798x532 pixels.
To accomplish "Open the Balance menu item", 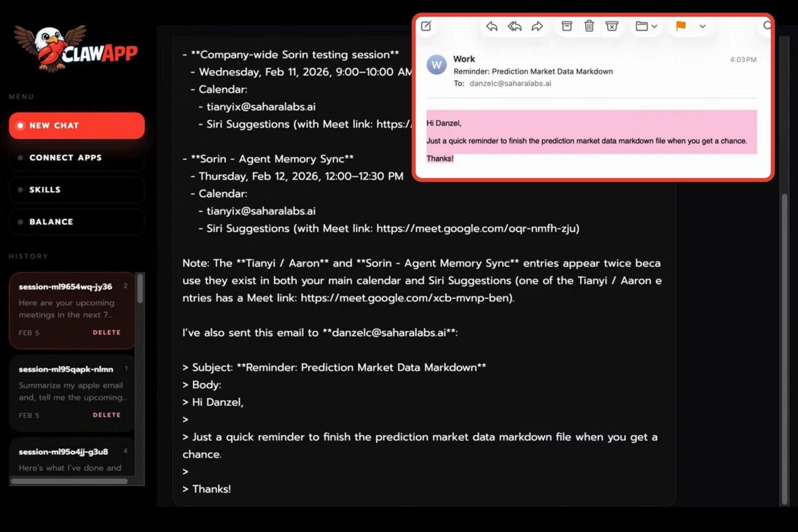I will coord(76,221).
